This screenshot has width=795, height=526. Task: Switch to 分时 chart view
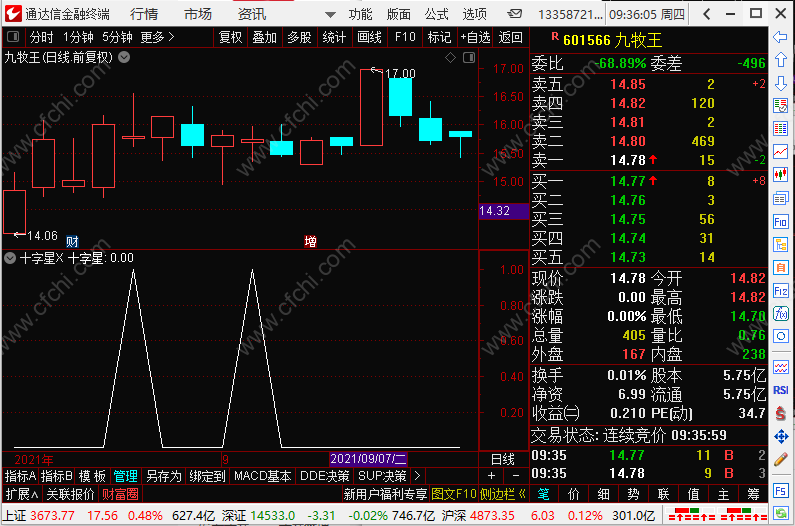41,37
